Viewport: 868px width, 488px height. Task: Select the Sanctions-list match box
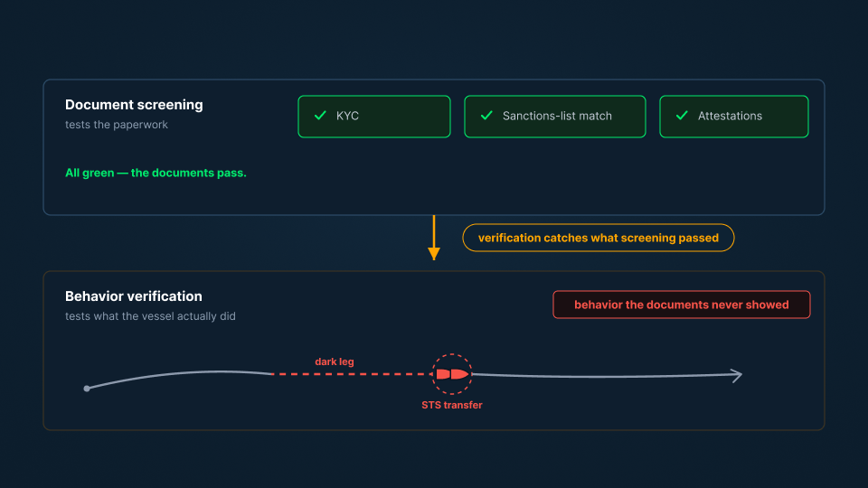(x=554, y=117)
